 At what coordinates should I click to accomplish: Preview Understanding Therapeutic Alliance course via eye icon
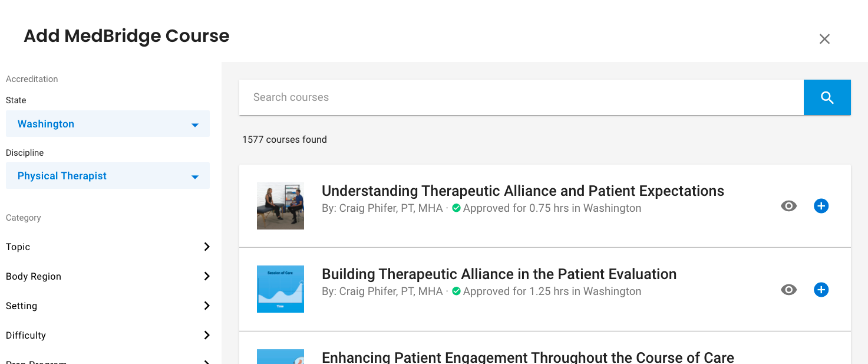pyautogui.click(x=788, y=206)
